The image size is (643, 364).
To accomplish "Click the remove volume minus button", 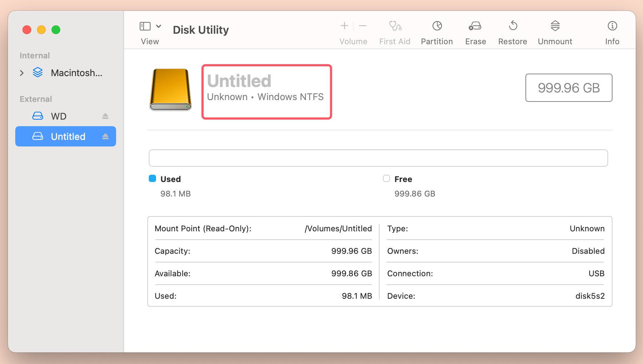I will tap(363, 25).
